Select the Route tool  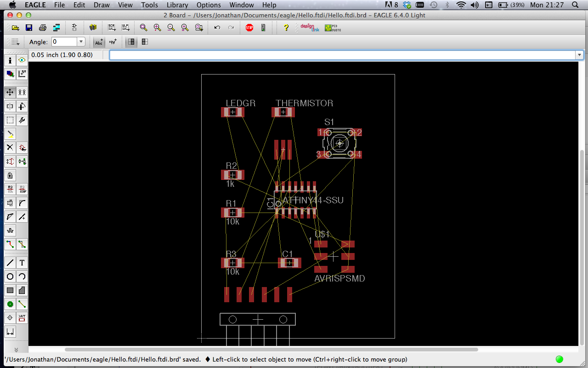(10, 244)
